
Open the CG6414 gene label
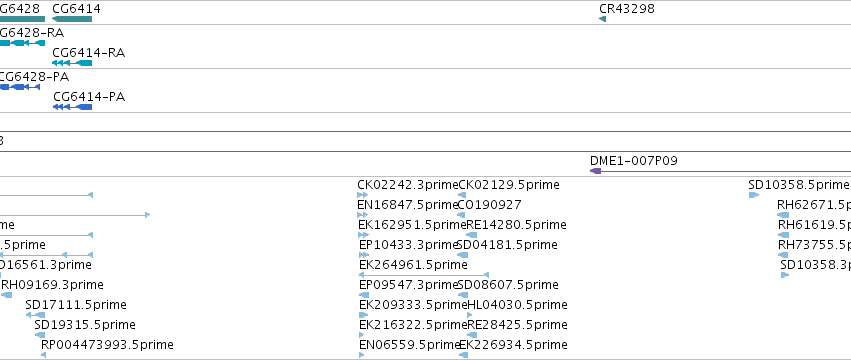point(77,9)
